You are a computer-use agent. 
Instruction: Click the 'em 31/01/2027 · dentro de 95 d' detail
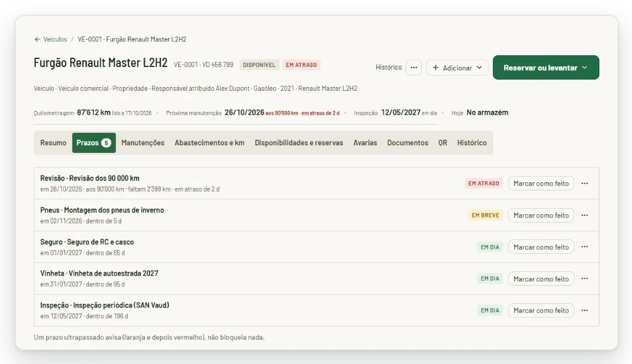click(83, 284)
